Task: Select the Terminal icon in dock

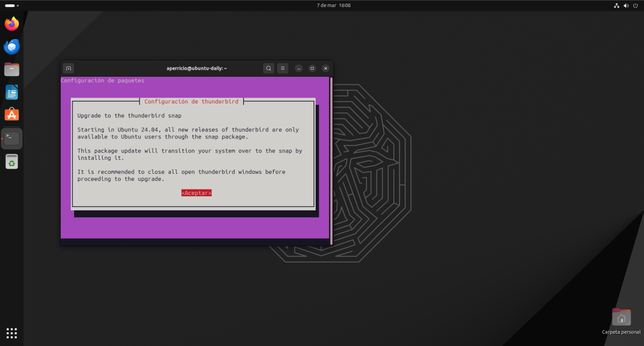Action: pyautogui.click(x=12, y=138)
